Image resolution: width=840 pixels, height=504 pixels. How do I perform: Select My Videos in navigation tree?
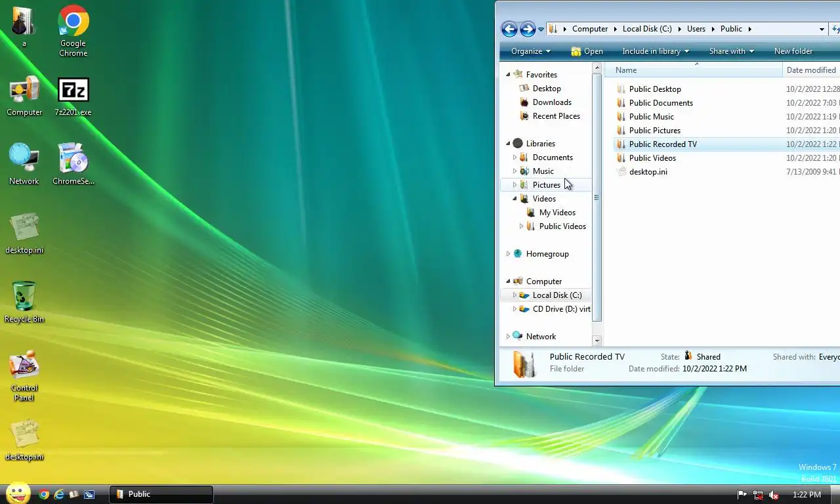click(557, 213)
